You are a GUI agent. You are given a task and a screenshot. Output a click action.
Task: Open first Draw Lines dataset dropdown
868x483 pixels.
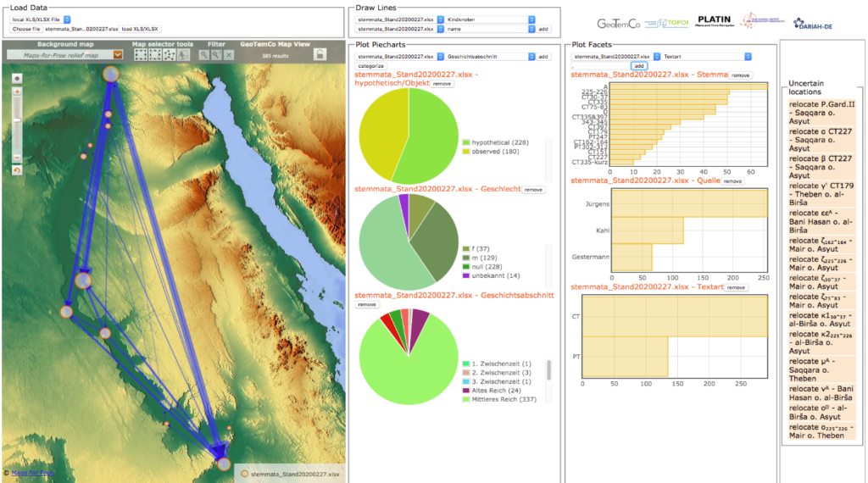point(399,19)
